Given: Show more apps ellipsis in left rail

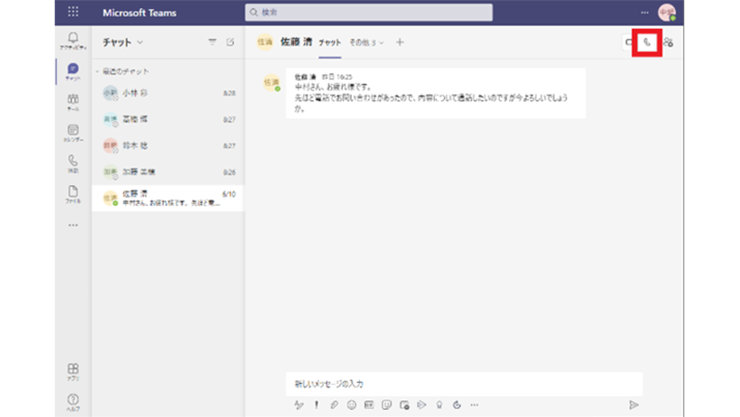Looking at the screenshot, I should point(73,225).
